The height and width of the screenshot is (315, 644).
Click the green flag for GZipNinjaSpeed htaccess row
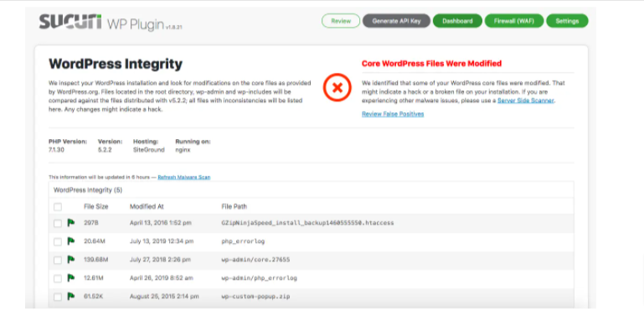coord(71,223)
